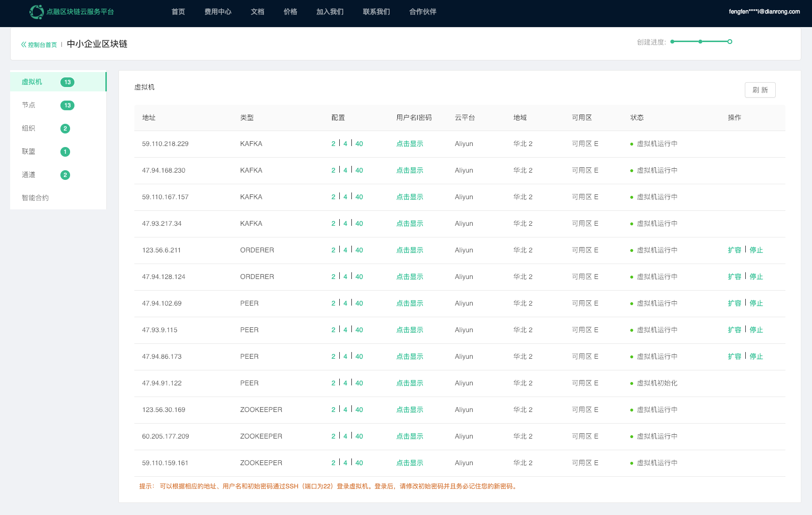
Task: Click the 虚拟机 panel heading
Action: click(145, 87)
